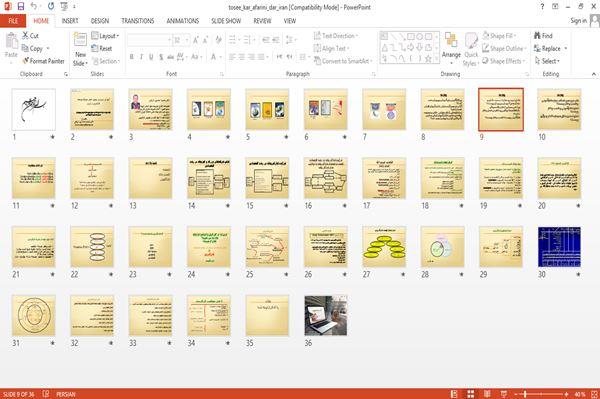
Task: Click the Paste clipboard icon
Action: coord(11,41)
